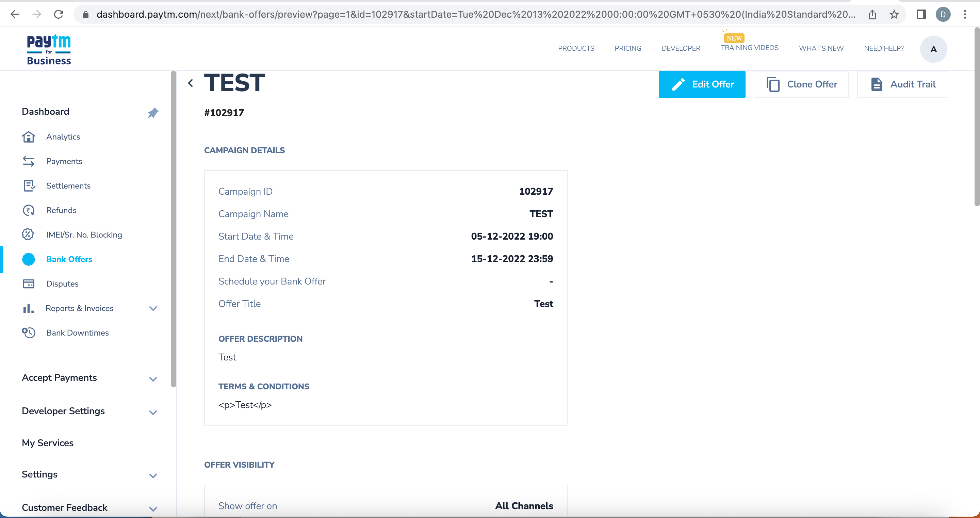Viewport: 980px width, 518px height.
Task: Bookmark page with the star icon
Action: (x=894, y=14)
